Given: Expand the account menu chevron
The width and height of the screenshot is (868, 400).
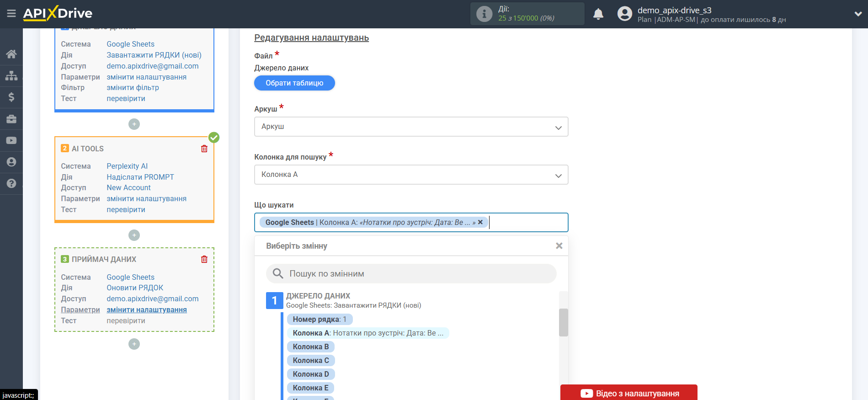Looking at the screenshot, I should click(x=857, y=14).
